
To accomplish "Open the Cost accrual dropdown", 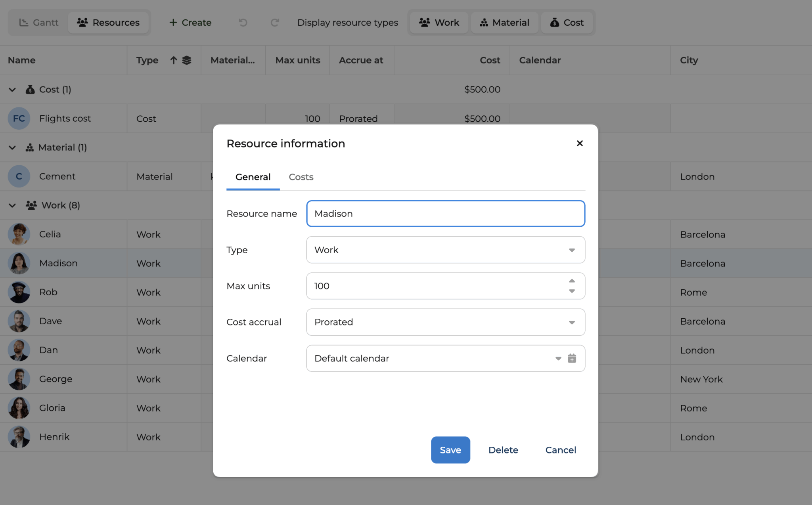I will (x=445, y=322).
